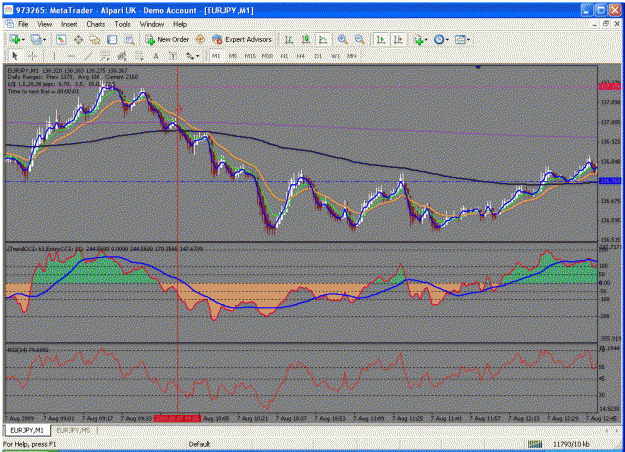Click the MDI document icon left of File
The width and height of the screenshot is (625, 452).
[9, 24]
